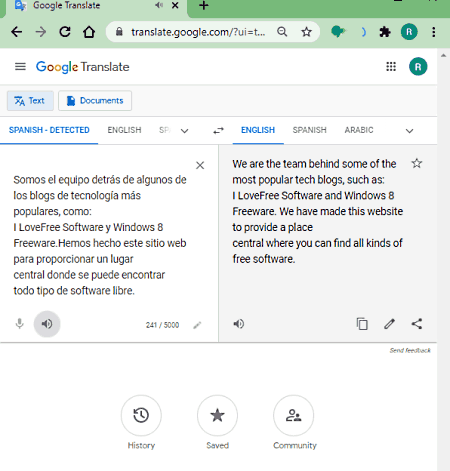Open the Extensions puzzle piece menu

tap(385, 32)
